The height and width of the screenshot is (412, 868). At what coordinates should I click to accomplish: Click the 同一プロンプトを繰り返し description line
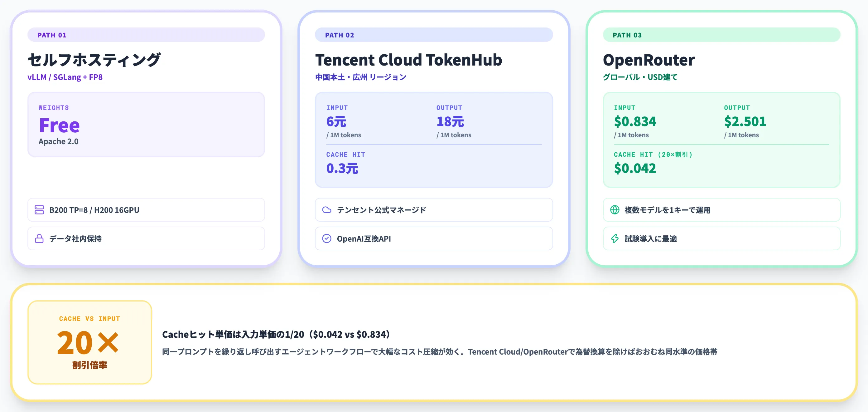(x=440, y=351)
